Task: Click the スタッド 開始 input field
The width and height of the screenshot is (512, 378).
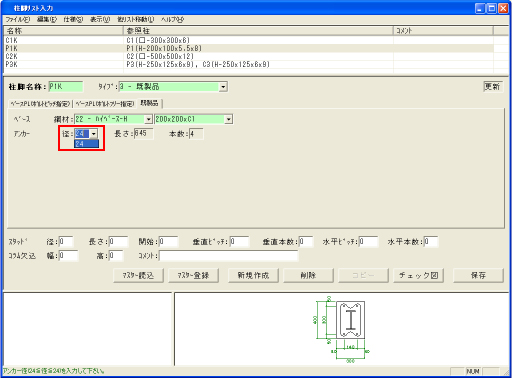Action: coord(168,242)
